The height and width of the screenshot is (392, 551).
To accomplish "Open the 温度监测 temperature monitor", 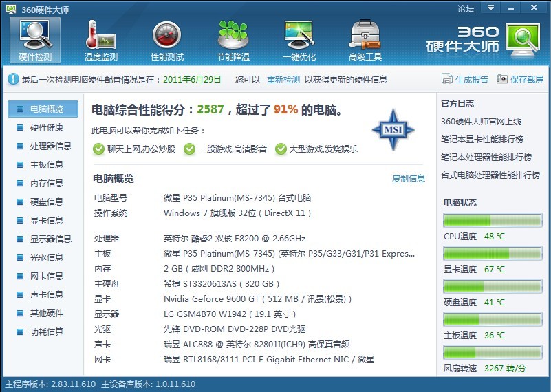I will click(100, 40).
